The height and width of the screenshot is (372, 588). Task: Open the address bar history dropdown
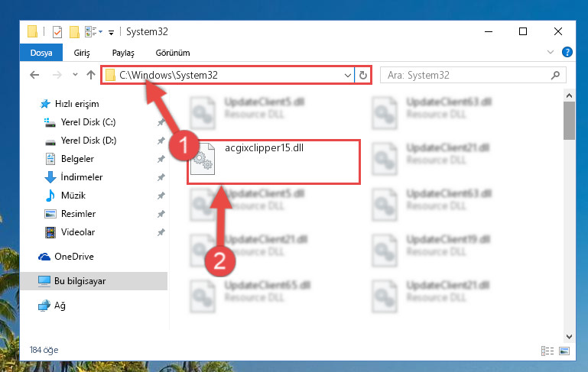(348, 76)
